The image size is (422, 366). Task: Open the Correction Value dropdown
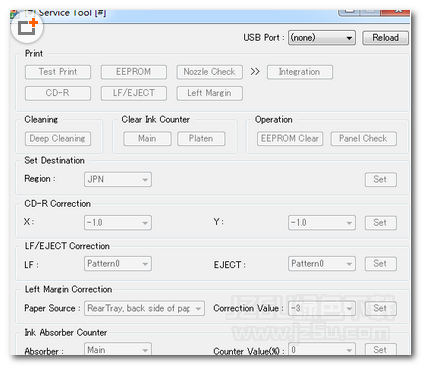[322, 308]
